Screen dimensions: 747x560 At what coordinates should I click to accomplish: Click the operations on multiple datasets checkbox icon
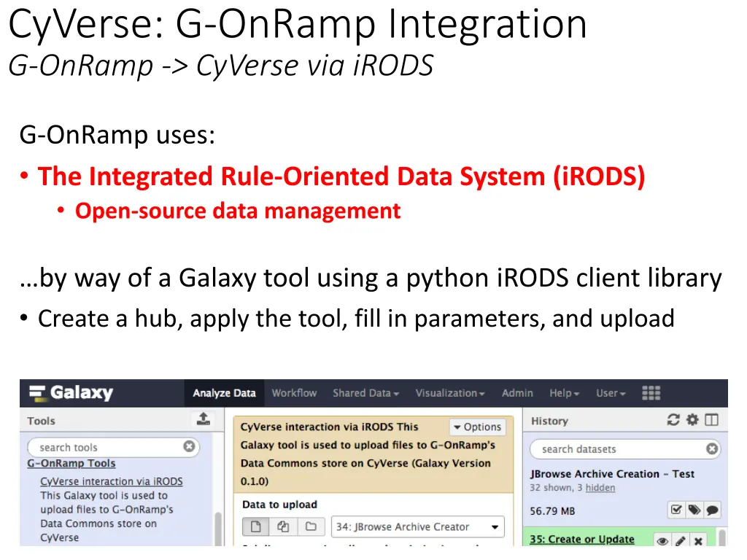676,510
